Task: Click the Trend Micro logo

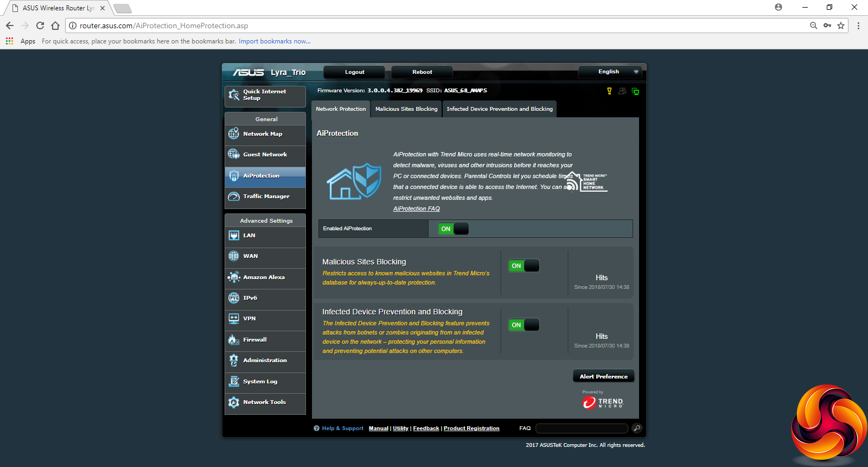Action: pos(603,402)
